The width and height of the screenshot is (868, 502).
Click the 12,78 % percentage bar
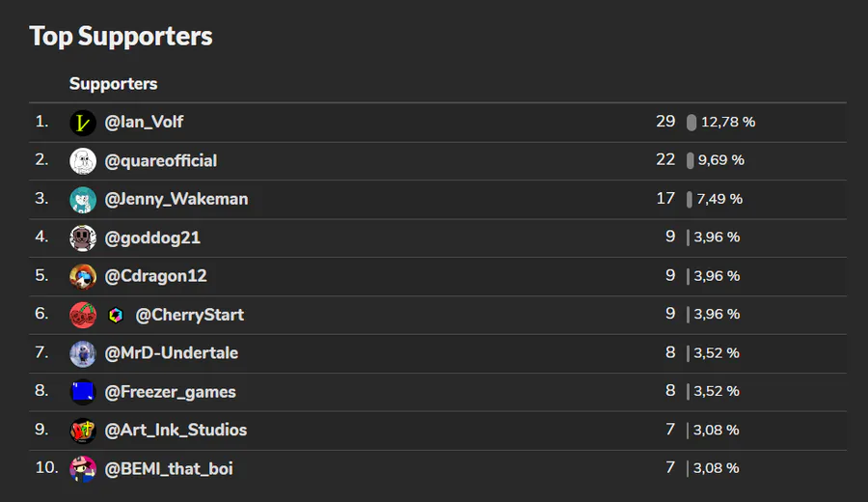[x=692, y=123]
